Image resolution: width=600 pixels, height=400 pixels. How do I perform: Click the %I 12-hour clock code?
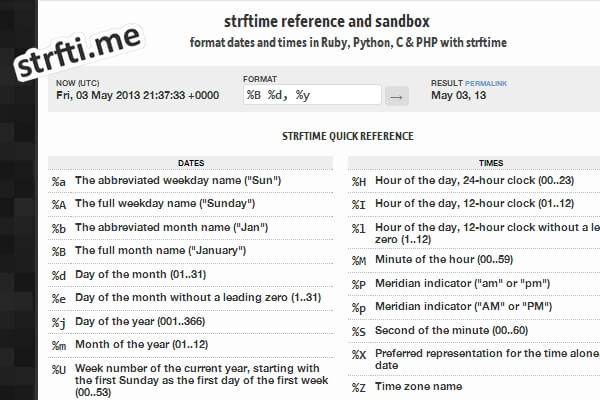[358, 205]
